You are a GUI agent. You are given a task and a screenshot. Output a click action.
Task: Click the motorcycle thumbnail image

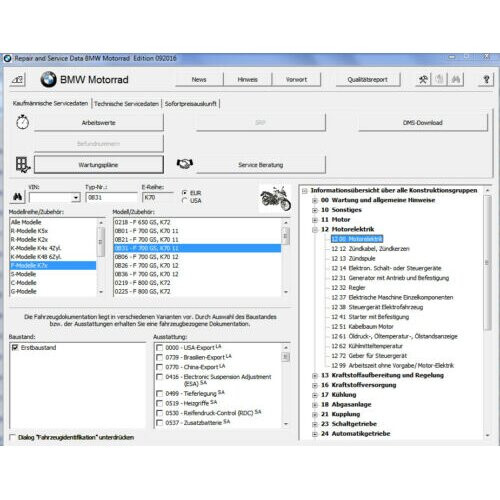pyautogui.click(x=275, y=199)
